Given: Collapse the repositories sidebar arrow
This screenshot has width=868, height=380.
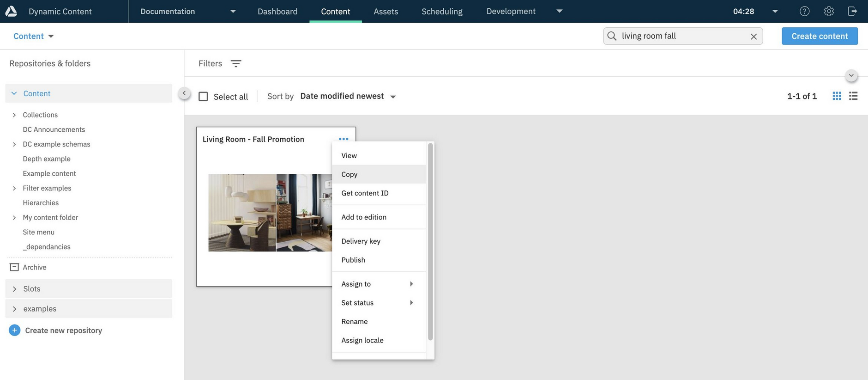Looking at the screenshot, I should pos(184,93).
